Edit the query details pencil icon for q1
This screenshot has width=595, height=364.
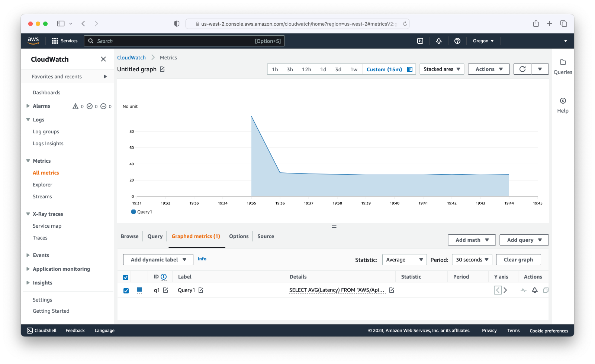tap(392, 290)
